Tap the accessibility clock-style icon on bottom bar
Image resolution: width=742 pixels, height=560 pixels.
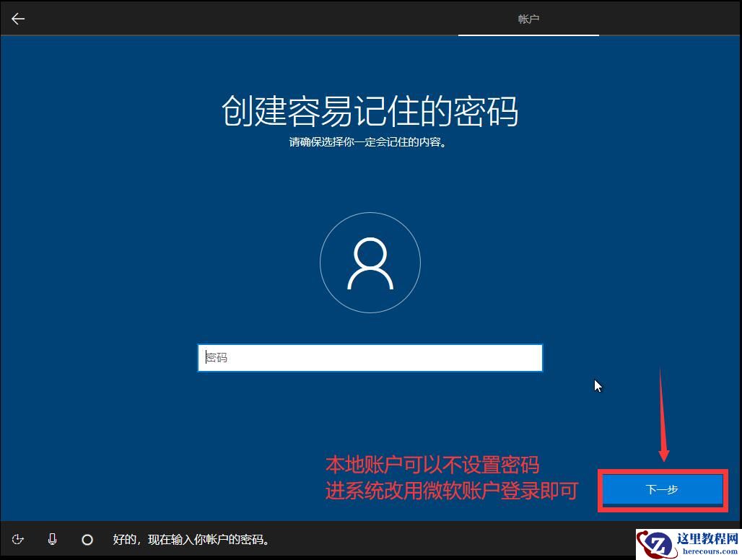tap(17, 539)
